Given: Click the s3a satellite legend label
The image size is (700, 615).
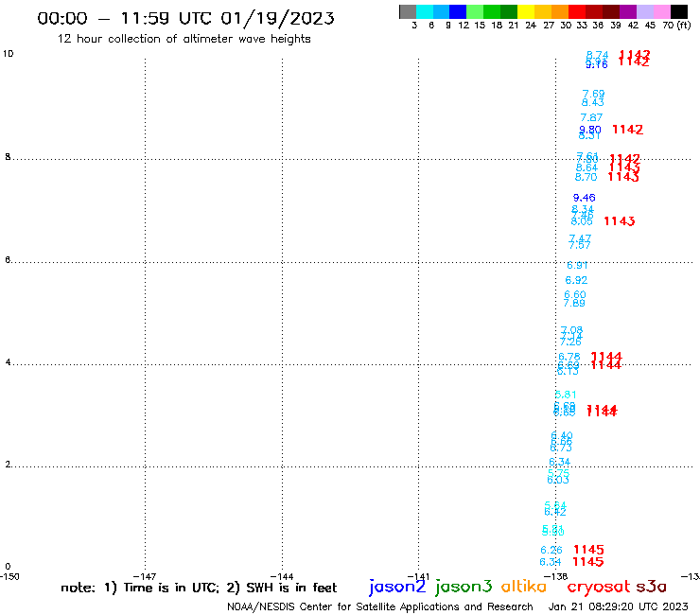Looking at the screenshot, I should click(652, 587).
